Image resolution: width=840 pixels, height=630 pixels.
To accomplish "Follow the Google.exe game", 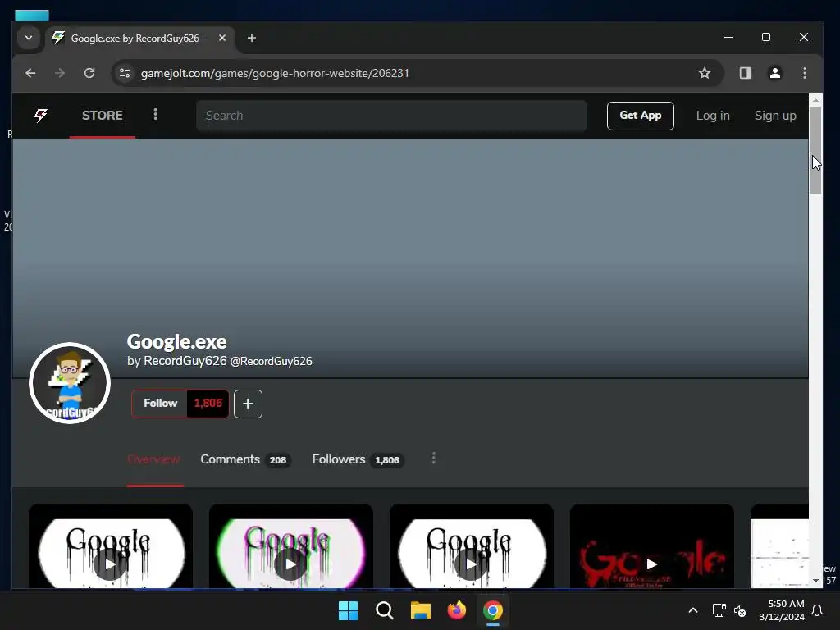I will 160,404.
